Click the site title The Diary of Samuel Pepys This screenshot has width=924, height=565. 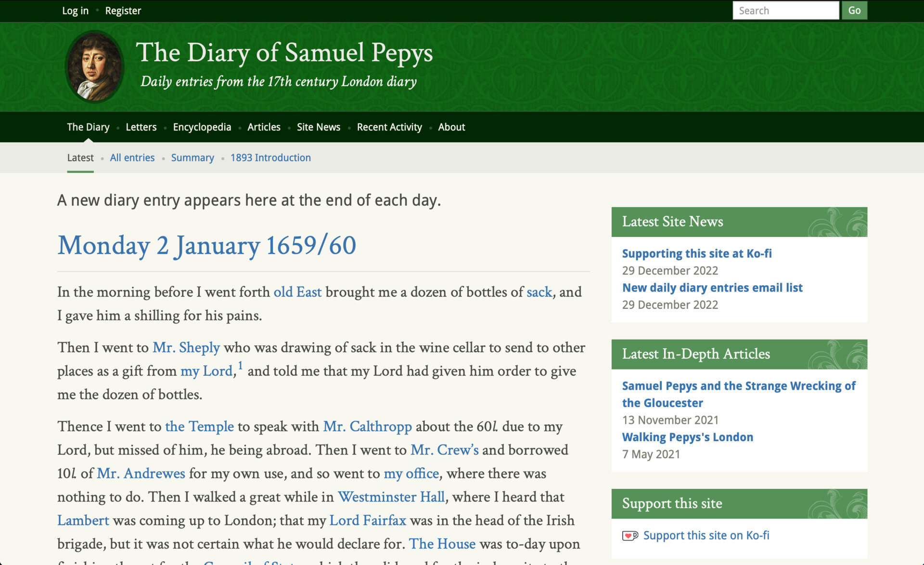click(284, 53)
